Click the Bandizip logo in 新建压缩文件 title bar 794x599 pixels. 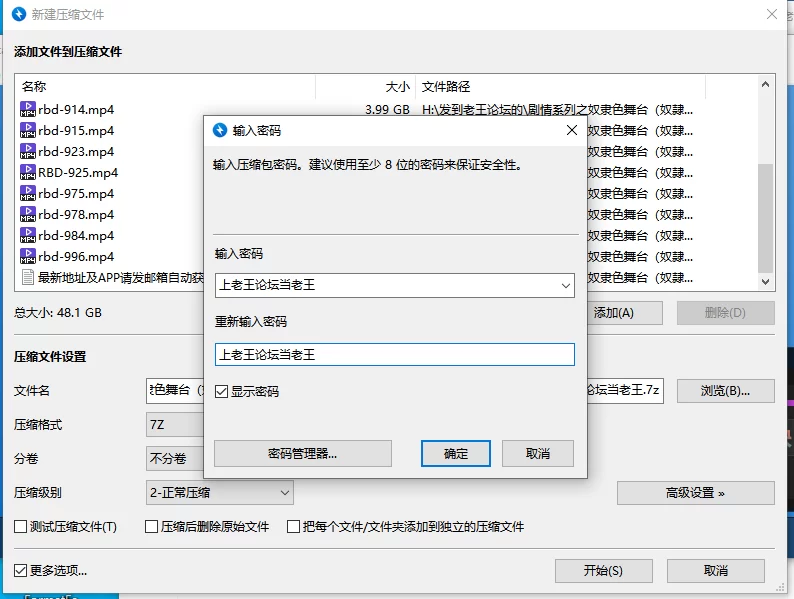click(19, 14)
